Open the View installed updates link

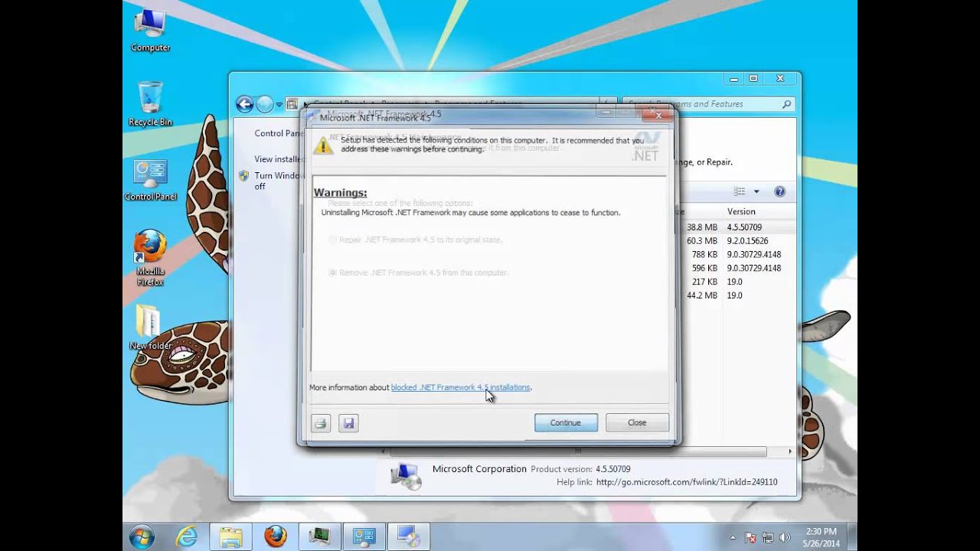[x=279, y=159]
